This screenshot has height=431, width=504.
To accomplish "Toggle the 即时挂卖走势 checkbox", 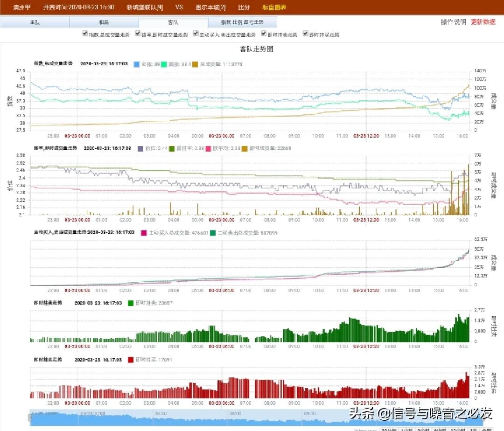I will [264, 34].
